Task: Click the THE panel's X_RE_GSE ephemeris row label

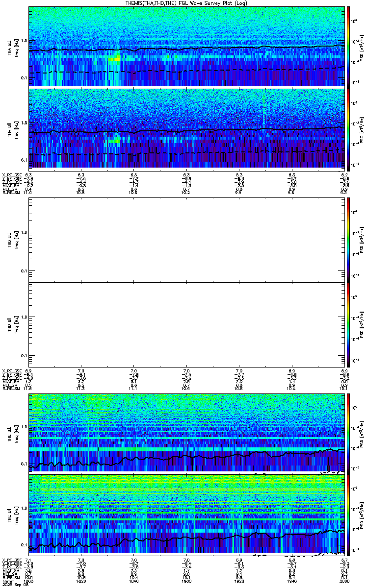Action: (x=12, y=560)
